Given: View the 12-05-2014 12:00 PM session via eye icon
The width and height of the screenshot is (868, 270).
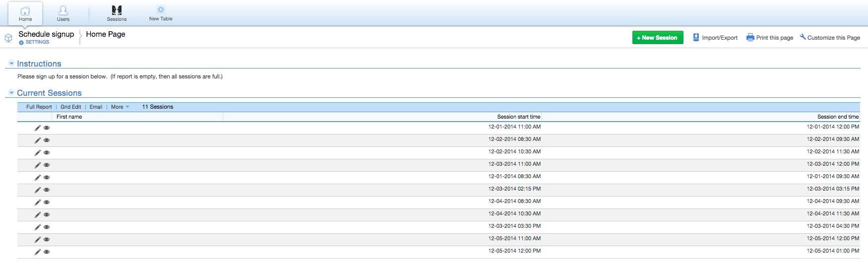Looking at the screenshot, I should click(x=47, y=252).
